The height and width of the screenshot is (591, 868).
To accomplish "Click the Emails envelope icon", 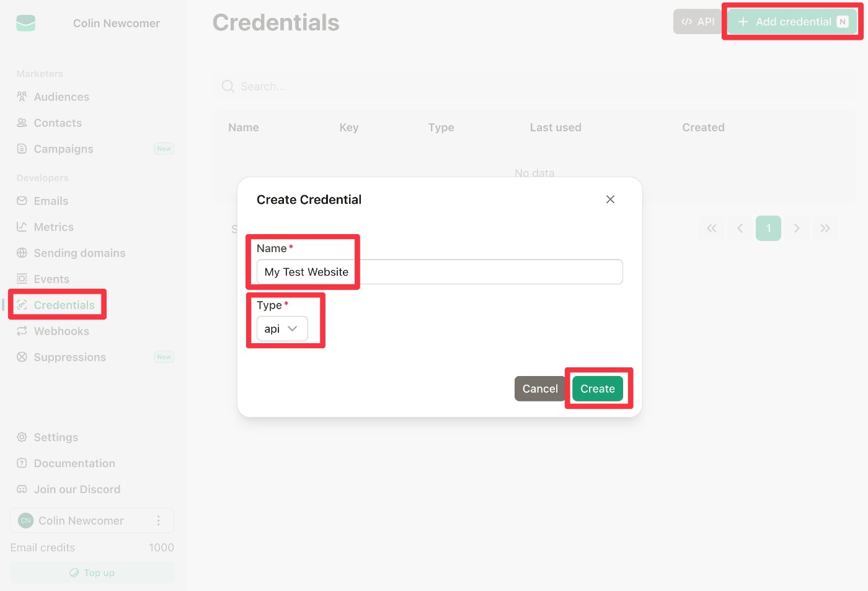I will click(x=22, y=201).
